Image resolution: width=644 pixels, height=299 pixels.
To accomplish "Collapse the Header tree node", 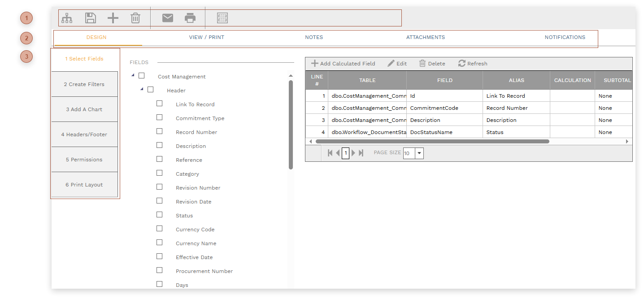I will (x=143, y=89).
